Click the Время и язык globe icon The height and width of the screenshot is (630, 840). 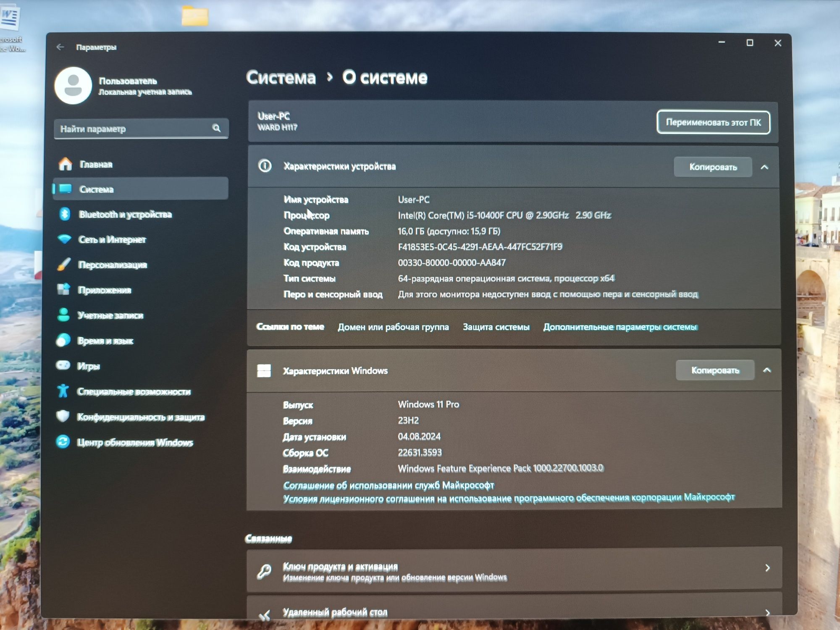click(x=63, y=340)
